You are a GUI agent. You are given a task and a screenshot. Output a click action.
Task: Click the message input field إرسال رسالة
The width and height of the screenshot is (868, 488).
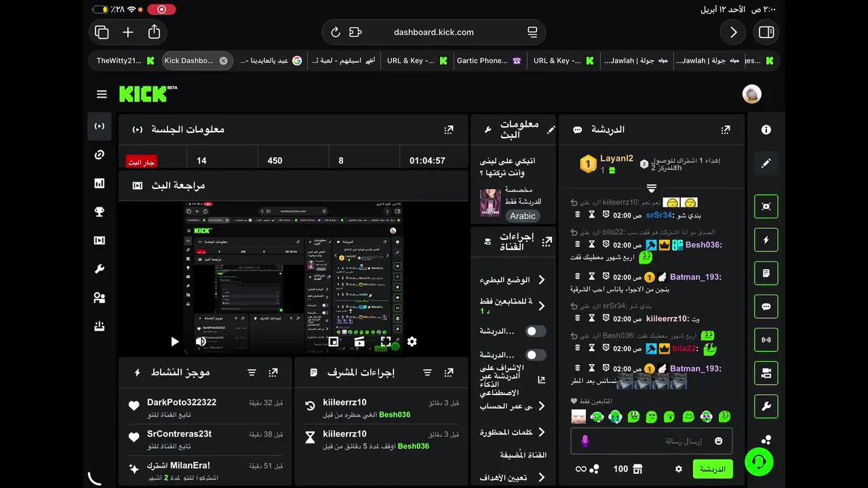tap(651, 441)
